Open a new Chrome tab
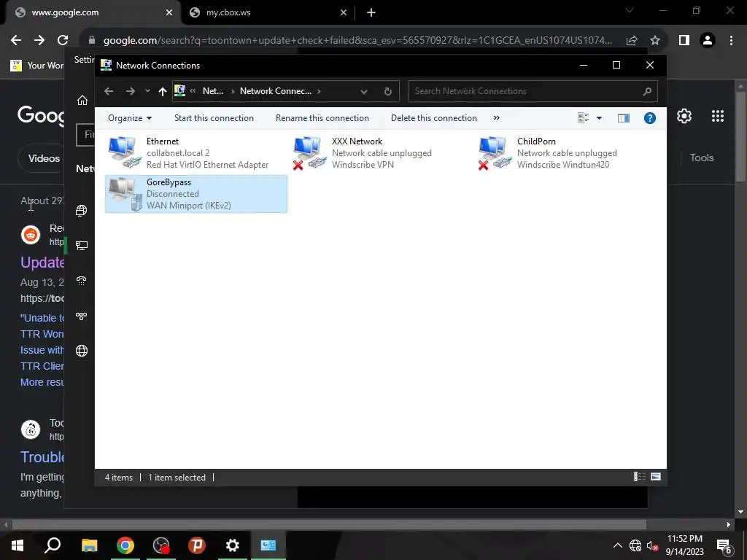The height and width of the screenshot is (560, 747). point(371,12)
